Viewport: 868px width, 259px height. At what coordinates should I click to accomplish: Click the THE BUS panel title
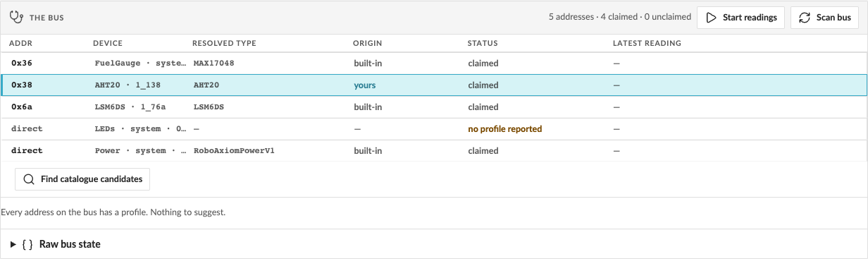tap(46, 18)
